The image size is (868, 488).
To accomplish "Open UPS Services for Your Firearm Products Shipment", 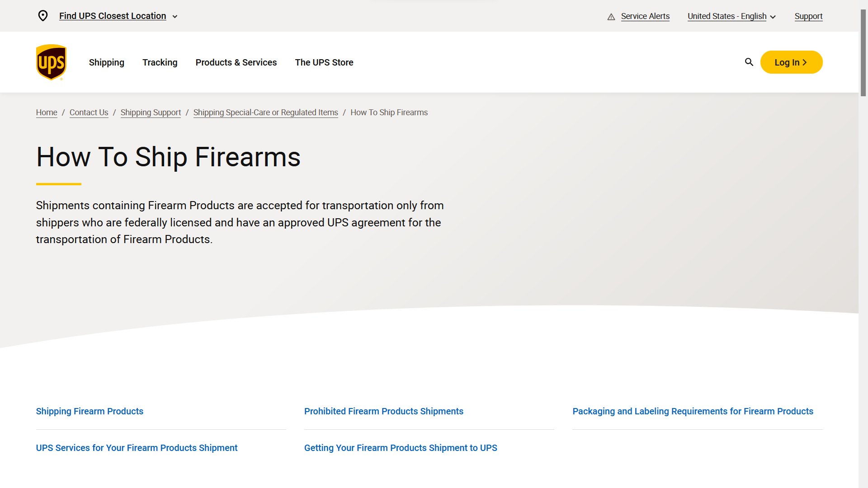I will click(x=137, y=448).
